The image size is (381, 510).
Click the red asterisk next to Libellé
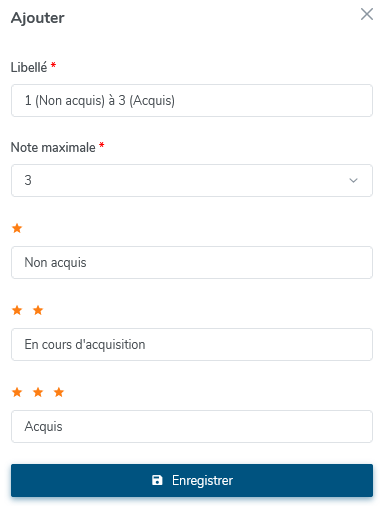pyautogui.click(x=53, y=65)
